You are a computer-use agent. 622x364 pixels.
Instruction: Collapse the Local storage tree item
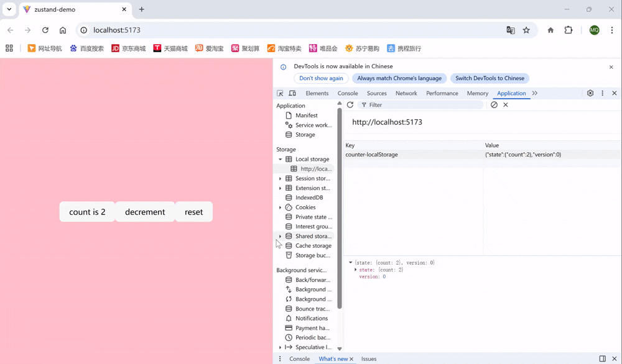coord(281,159)
